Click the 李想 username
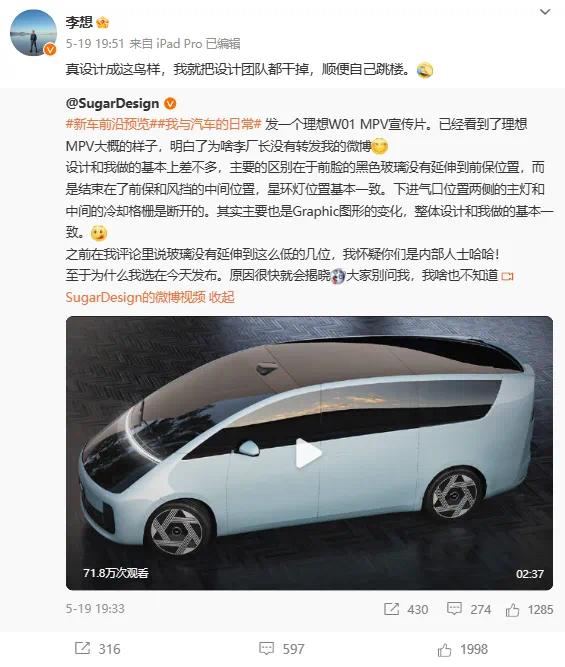The width and height of the screenshot is (565, 667). click(x=79, y=22)
